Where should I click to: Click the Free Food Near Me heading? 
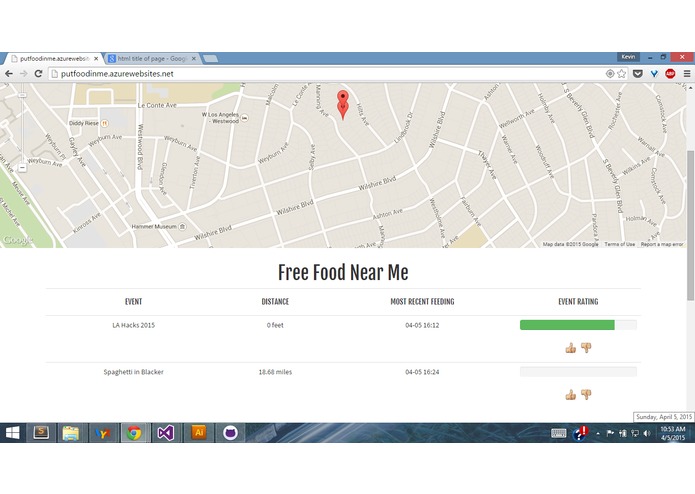point(343,272)
